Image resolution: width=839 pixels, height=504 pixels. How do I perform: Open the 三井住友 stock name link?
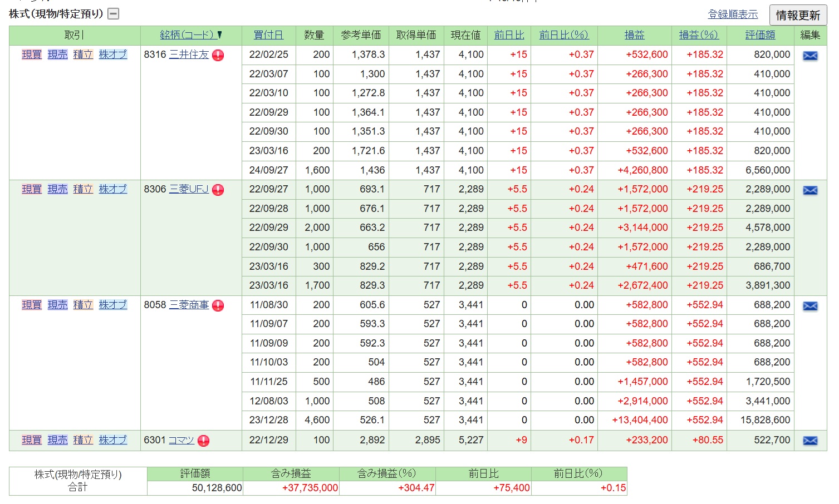189,55
